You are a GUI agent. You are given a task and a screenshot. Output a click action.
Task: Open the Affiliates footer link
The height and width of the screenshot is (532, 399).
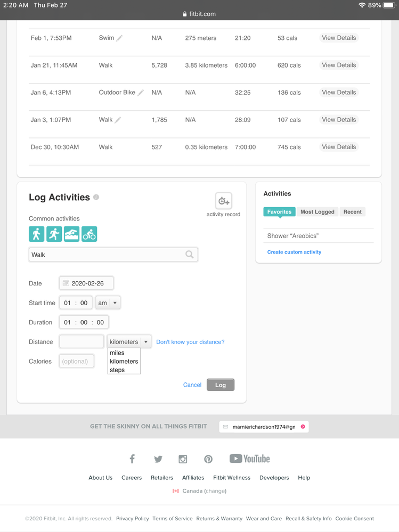(193, 478)
